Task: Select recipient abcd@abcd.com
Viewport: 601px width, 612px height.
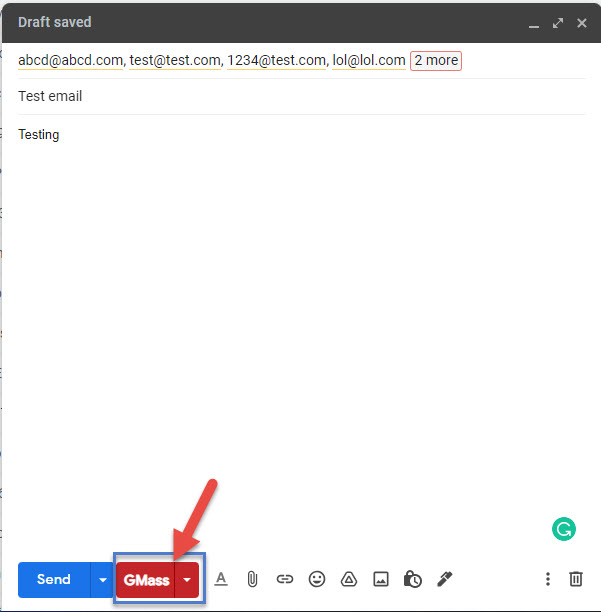Action: pyautogui.click(x=70, y=60)
